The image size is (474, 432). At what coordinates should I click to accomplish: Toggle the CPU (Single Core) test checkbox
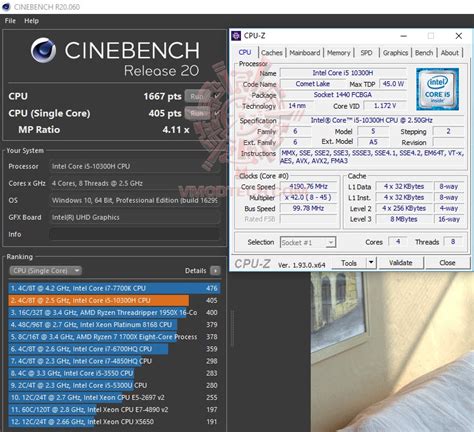pyautogui.click(x=217, y=113)
